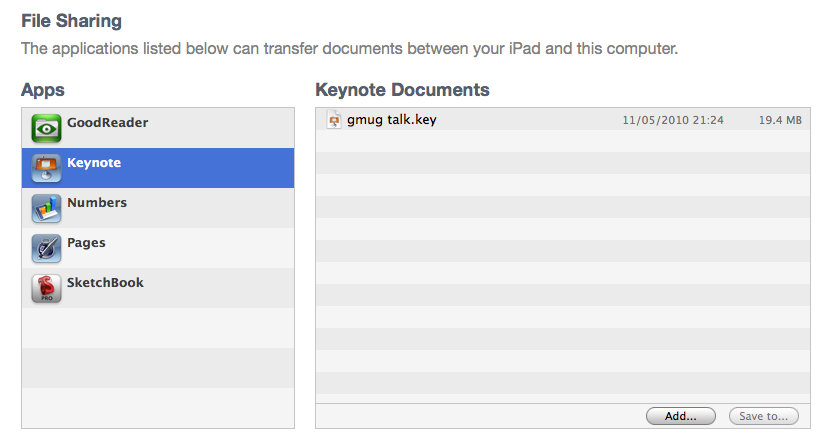Choose Numbers from the Apps list
The image size is (834, 443).
click(x=97, y=203)
